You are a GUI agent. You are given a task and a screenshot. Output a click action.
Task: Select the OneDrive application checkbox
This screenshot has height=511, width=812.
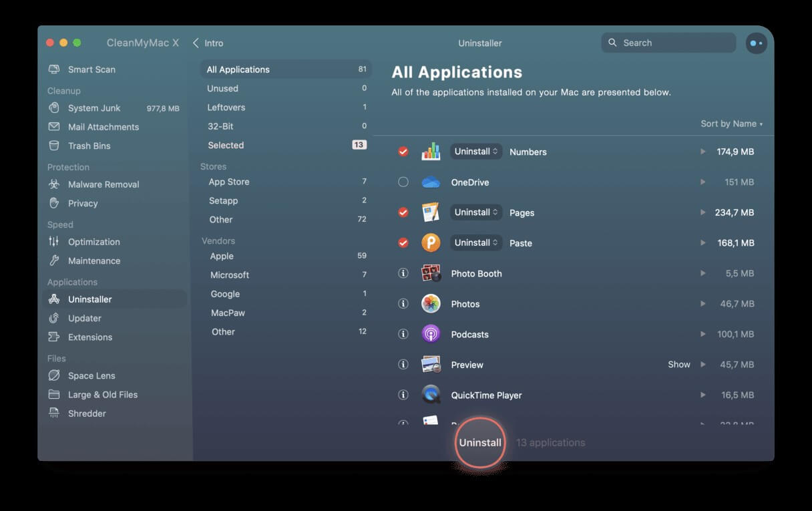pos(403,182)
